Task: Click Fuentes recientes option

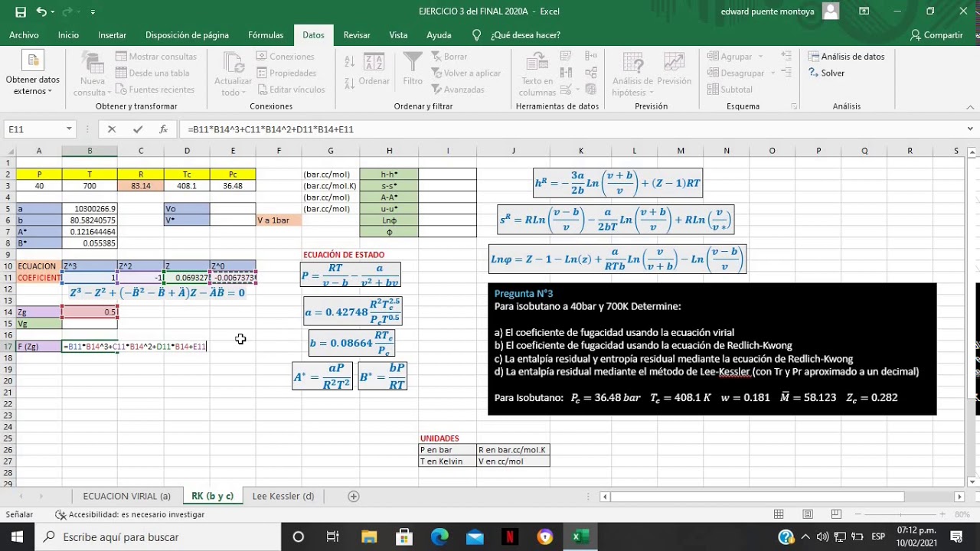Action: click(x=155, y=90)
